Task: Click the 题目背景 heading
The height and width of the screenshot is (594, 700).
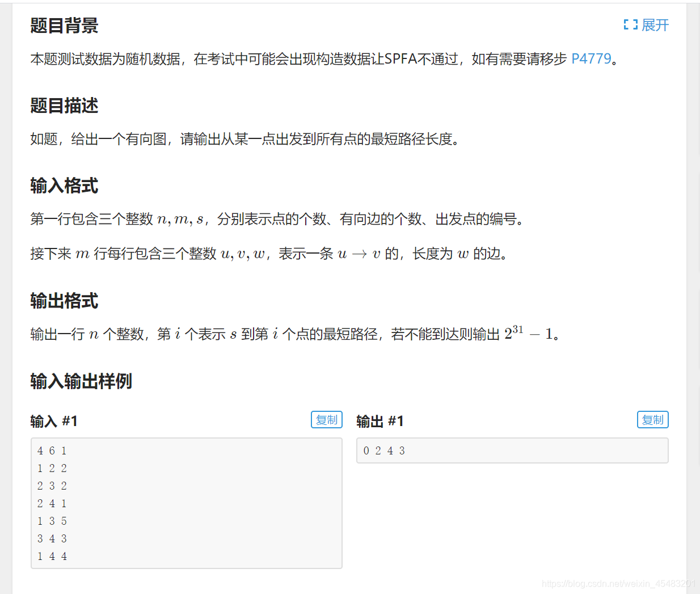Action: (64, 26)
